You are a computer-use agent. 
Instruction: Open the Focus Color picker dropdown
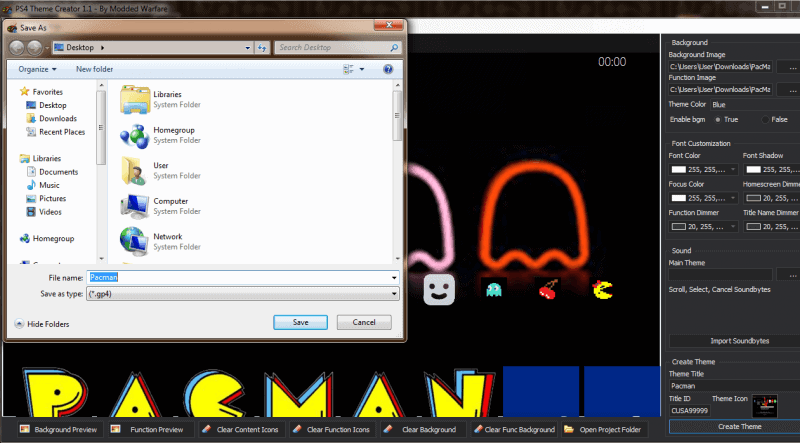click(734, 198)
